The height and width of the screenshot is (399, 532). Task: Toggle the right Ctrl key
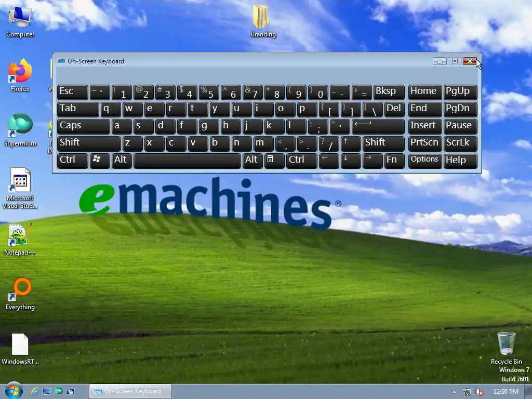tap(302, 161)
